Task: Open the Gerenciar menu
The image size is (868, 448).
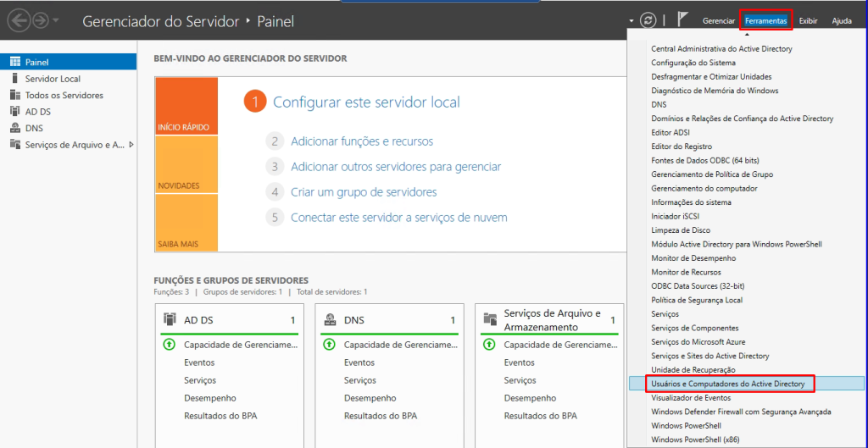Action: click(x=719, y=20)
